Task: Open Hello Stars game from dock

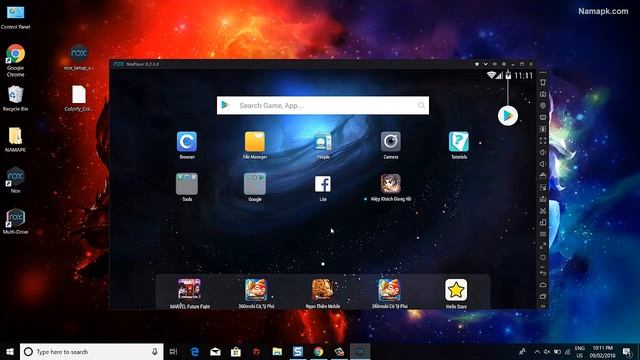Action: tap(456, 290)
